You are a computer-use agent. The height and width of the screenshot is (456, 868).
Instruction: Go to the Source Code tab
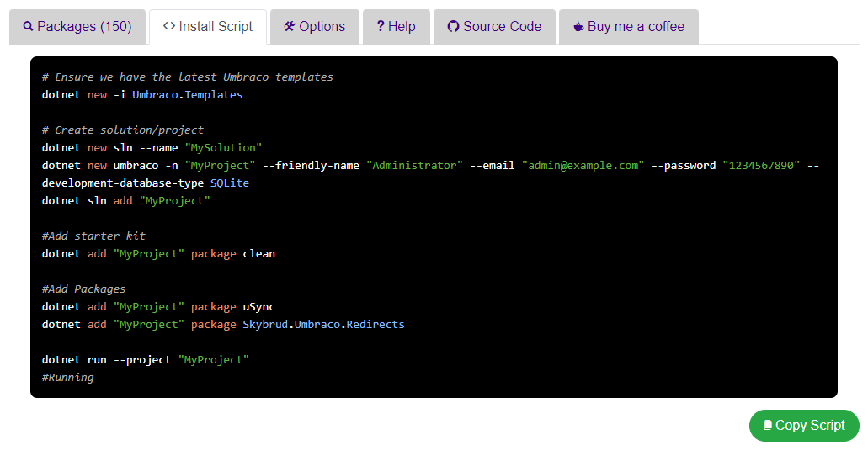pyautogui.click(x=494, y=27)
